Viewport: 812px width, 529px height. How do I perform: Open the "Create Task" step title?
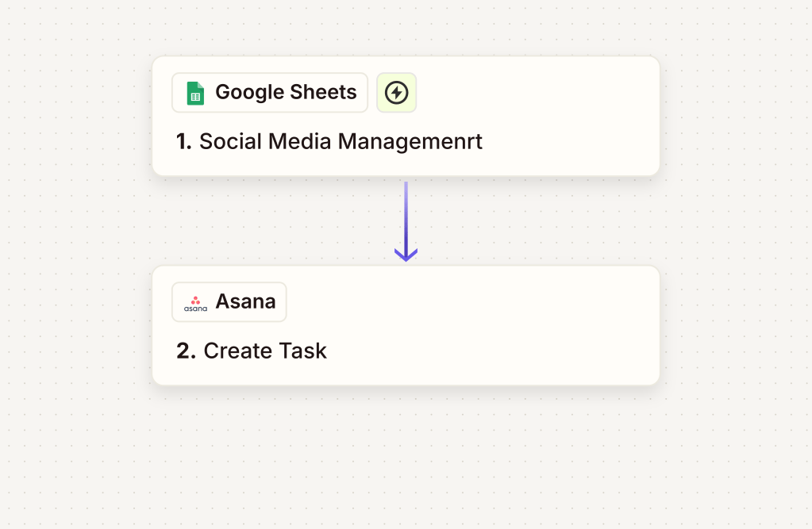tap(265, 351)
